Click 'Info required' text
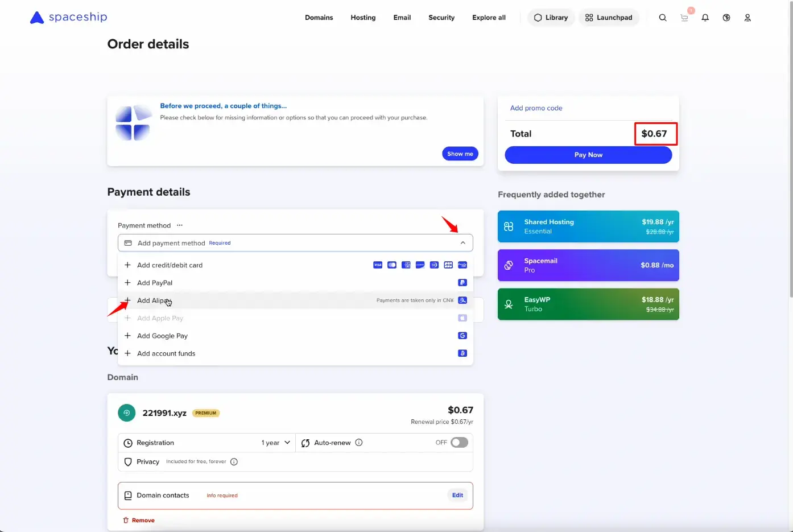 click(x=222, y=496)
